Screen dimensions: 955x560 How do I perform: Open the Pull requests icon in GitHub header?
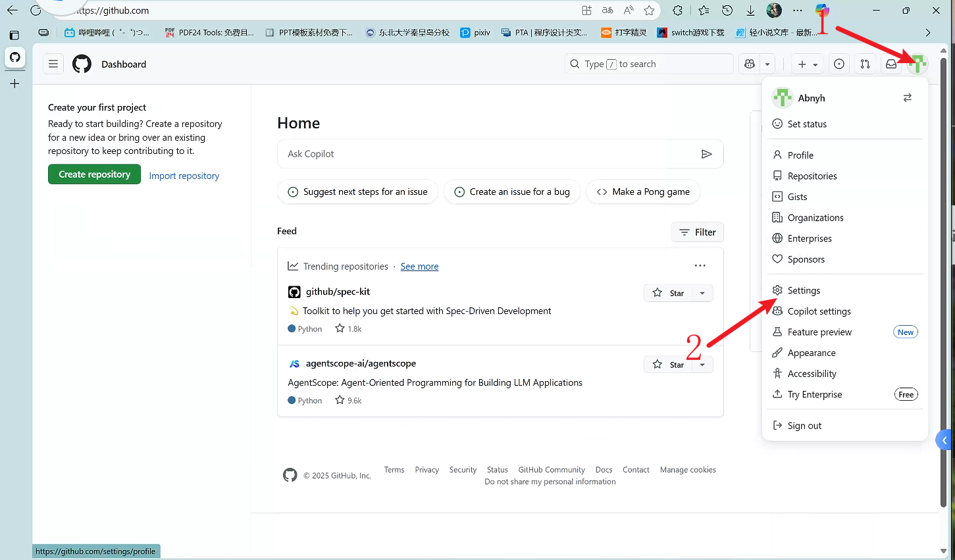[x=865, y=64]
